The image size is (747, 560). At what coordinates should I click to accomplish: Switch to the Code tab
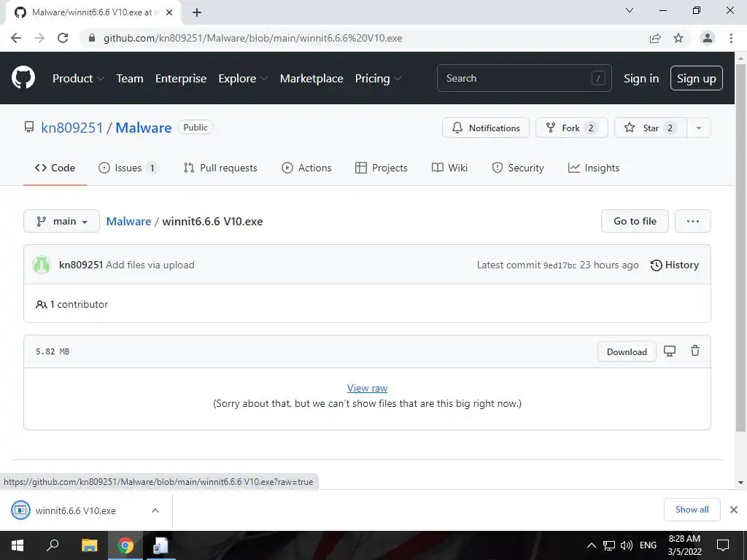(55, 168)
